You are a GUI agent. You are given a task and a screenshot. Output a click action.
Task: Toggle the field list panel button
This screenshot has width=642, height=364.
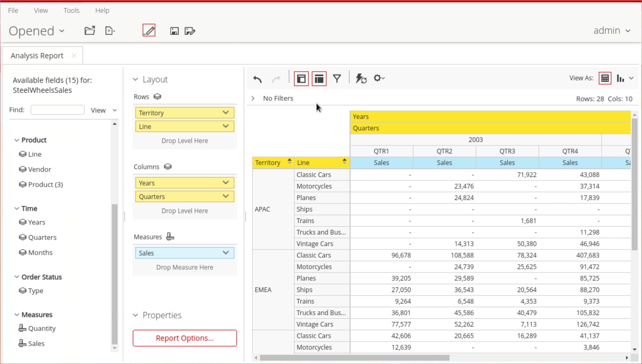(301, 79)
